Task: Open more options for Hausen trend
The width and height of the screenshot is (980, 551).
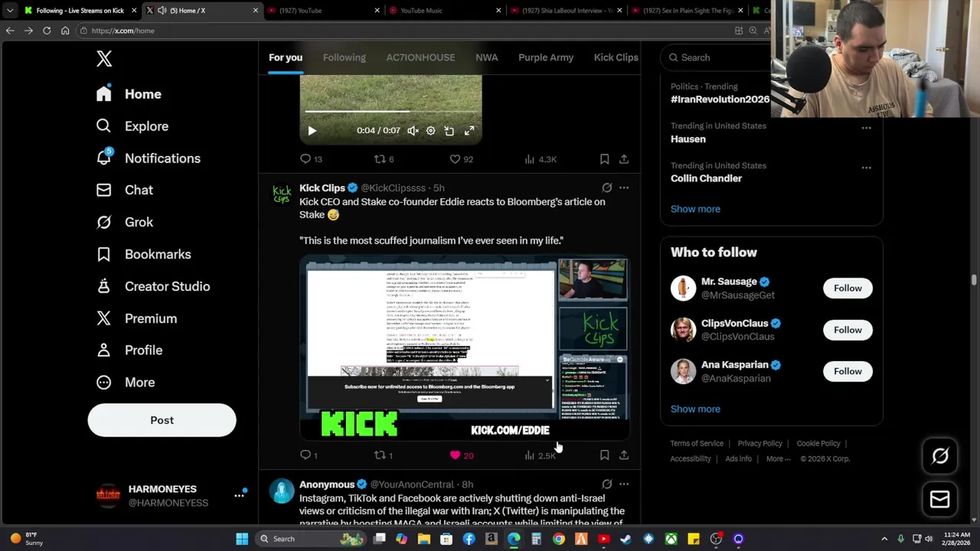Action: (x=866, y=128)
